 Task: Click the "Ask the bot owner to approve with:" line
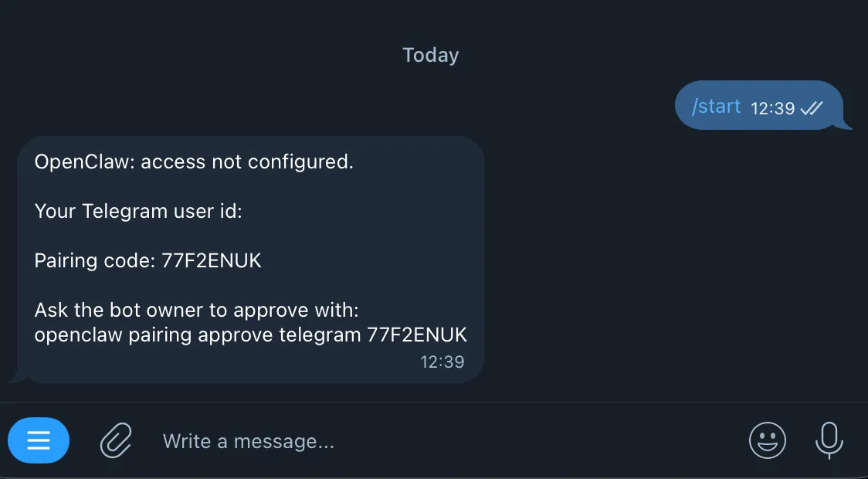tap(197, 311)
